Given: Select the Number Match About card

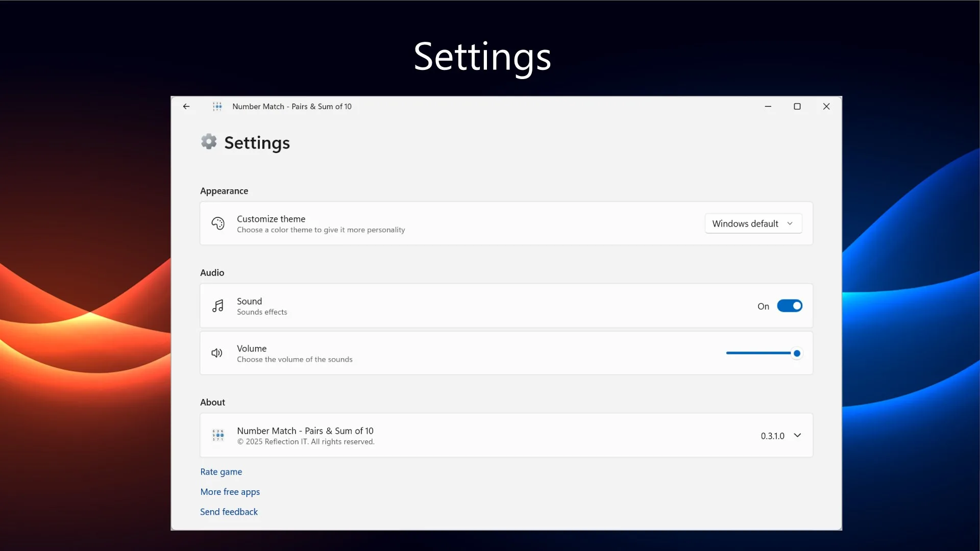Looking at the screenshot, I should click(506, 435).
